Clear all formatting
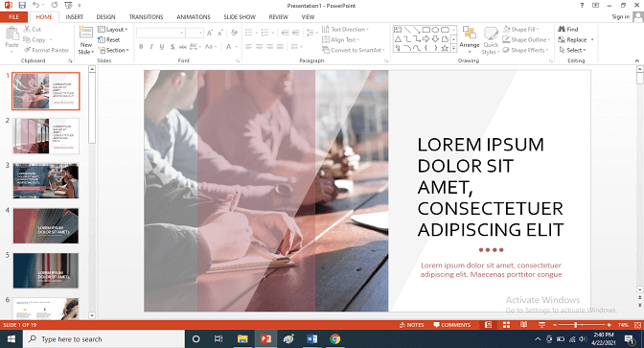 click(x=234, y=33)
